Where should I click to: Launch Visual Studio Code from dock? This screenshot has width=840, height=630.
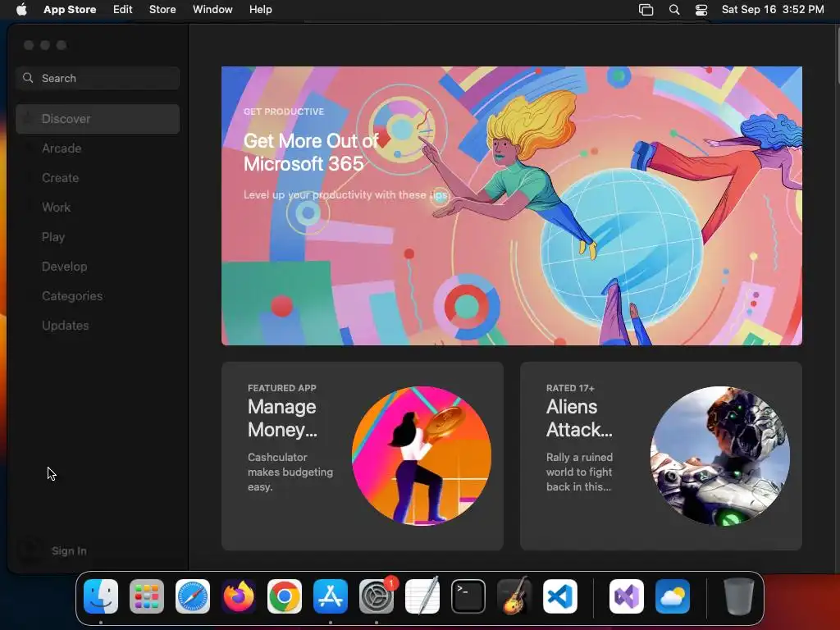pyautogui.click(x=560, y=596)
